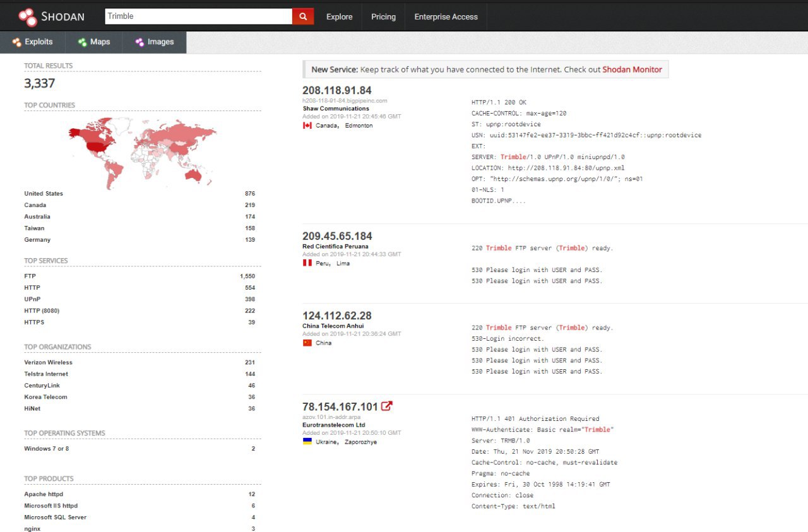This screenshot has height=532, width=808.
Task: Filter by FTP service
Action: 30,276
